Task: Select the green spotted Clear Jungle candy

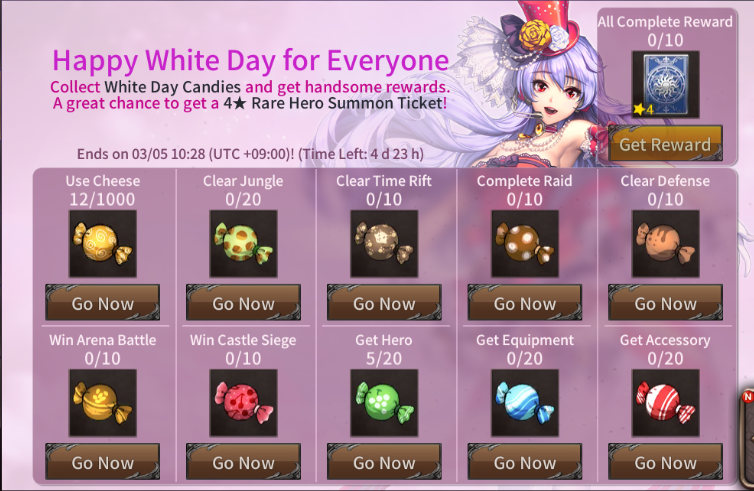Action: [x=243, y=244]
